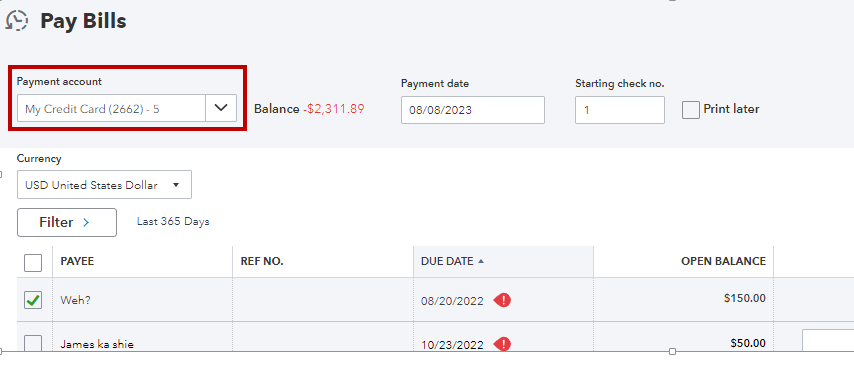Image resolution: width=854 pixels, height=378 pixels.
Task: Open the Filter button
Action: [66, 222]
